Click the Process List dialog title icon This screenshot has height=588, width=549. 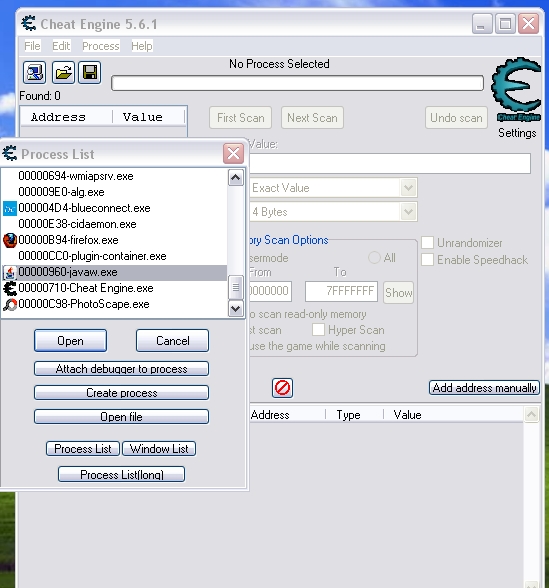pyautogui.click(x=9, y=153)
